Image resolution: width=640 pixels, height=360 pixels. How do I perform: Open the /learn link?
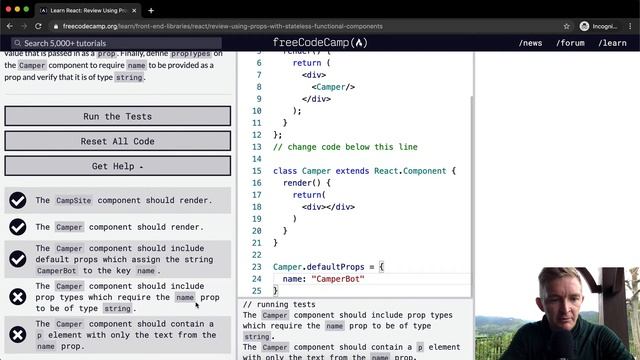612,43
